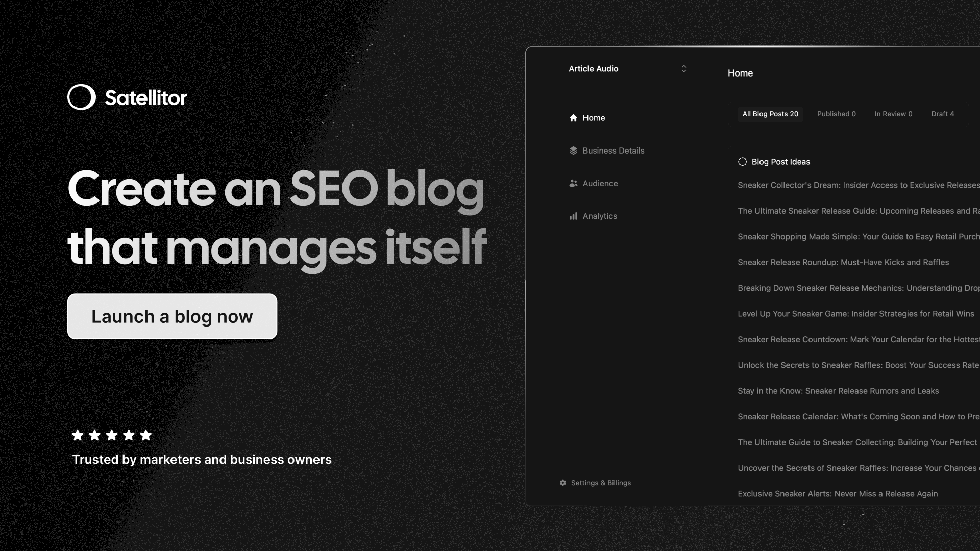Click the All Blog Posts 20 filter toggle

coord(770,114)
